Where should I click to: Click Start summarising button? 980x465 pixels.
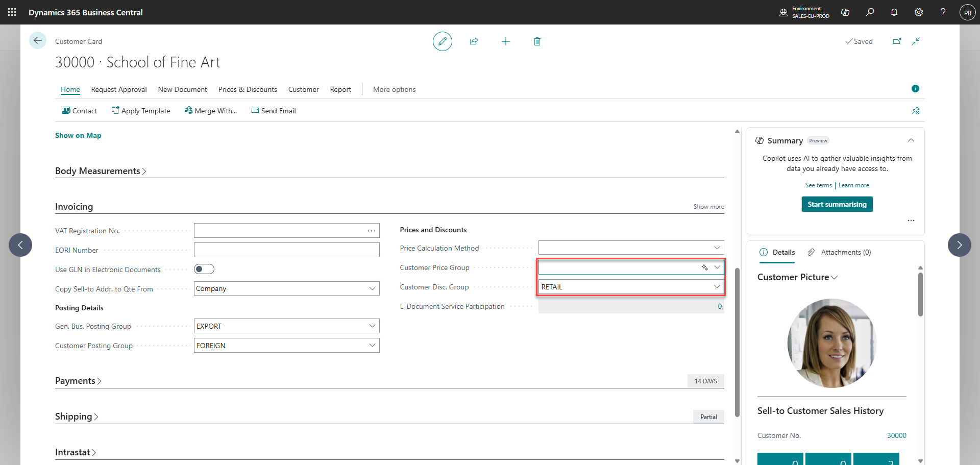[837, 204]
